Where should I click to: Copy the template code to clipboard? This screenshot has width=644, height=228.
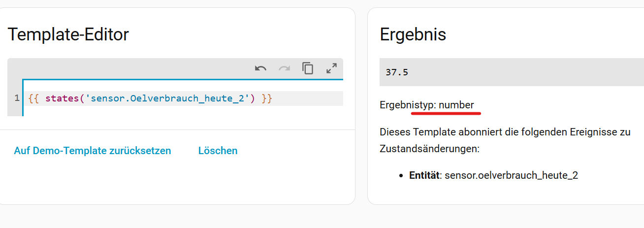coord(308,68)
